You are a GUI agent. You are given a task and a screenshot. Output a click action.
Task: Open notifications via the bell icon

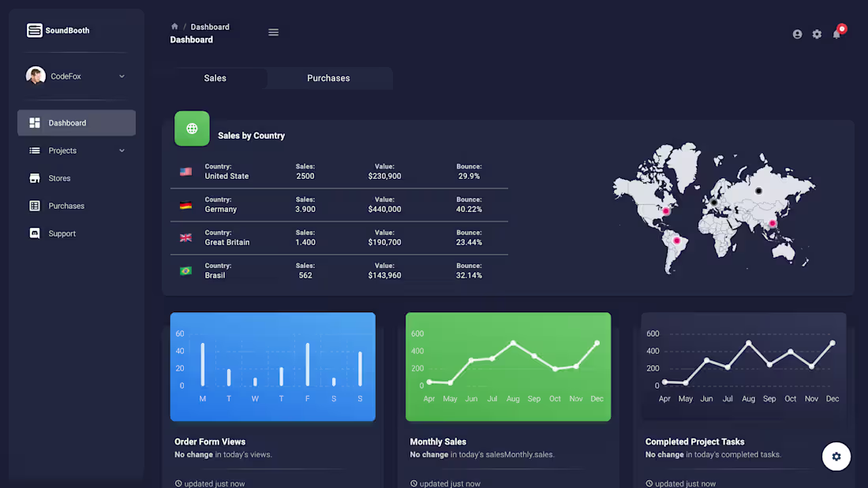coord(836,34)
